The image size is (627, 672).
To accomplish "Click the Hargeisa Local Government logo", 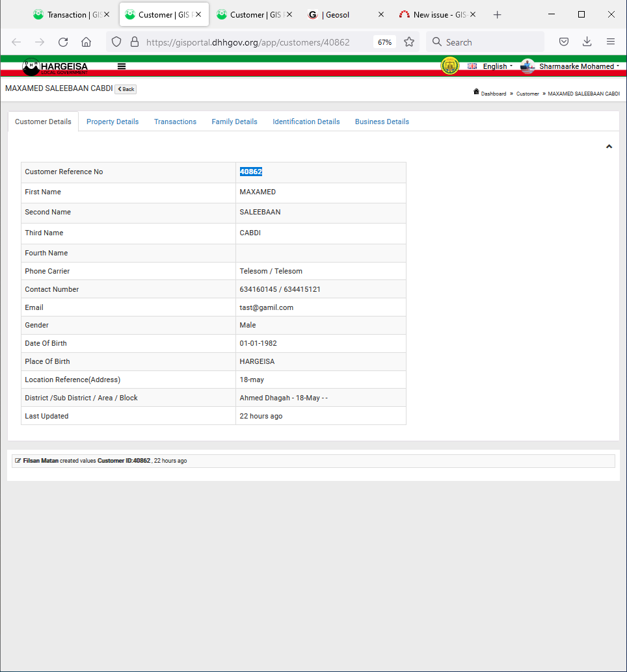I will (x=55, y=66).
